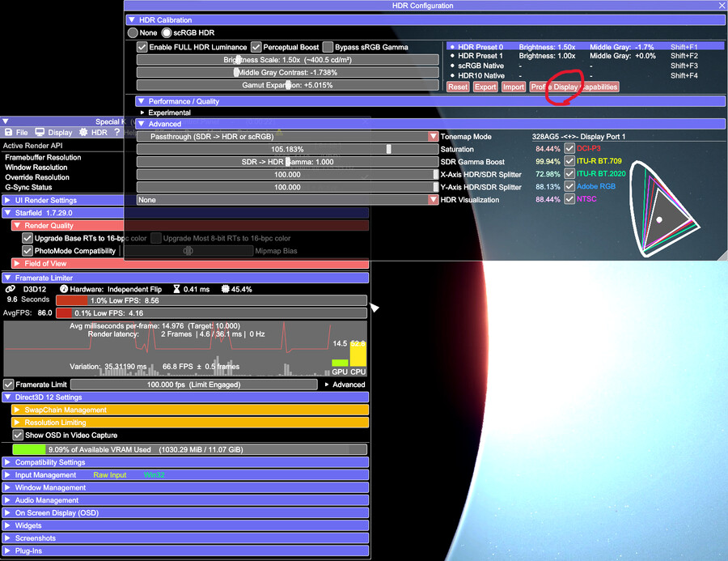Viewport: 728px width, 561px height.
Task: Expand Input Management section
Action: [185, 475]
